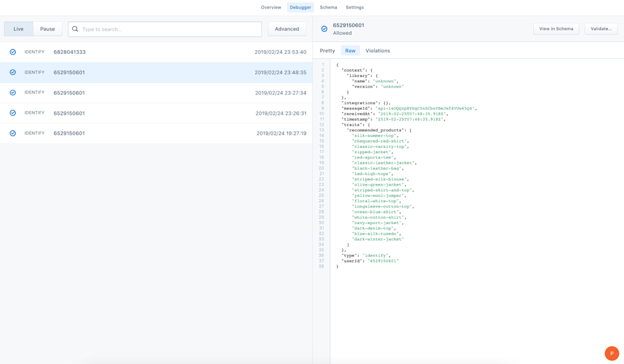Select the IDENTIFY event from 23:53:40
Image resolution: width=624 pixels, height=364 pixels.
(156, 52)
